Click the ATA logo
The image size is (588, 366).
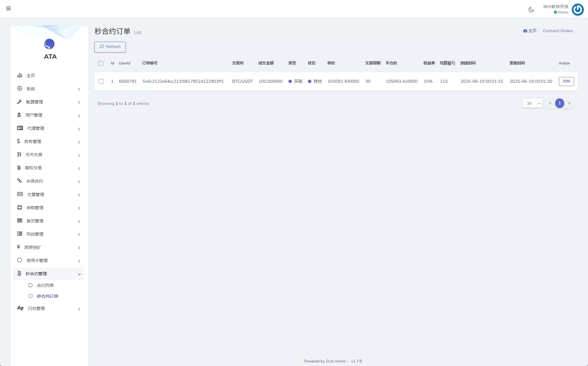49,44
